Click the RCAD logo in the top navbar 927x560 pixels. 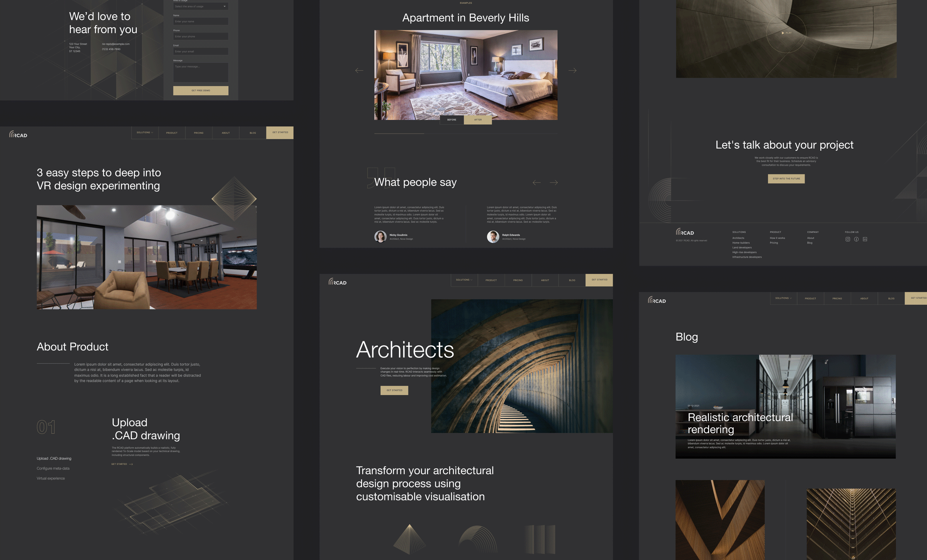point(18,134)
